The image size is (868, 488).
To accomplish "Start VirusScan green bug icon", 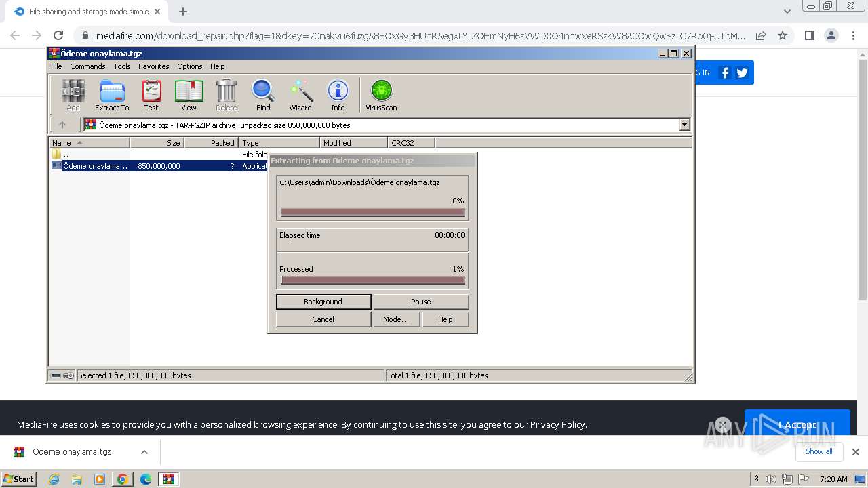I will (x=381, y=95).
